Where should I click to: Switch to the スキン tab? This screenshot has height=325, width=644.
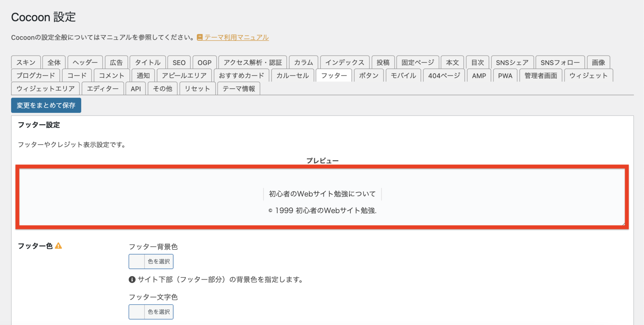[x=26, y=62]
